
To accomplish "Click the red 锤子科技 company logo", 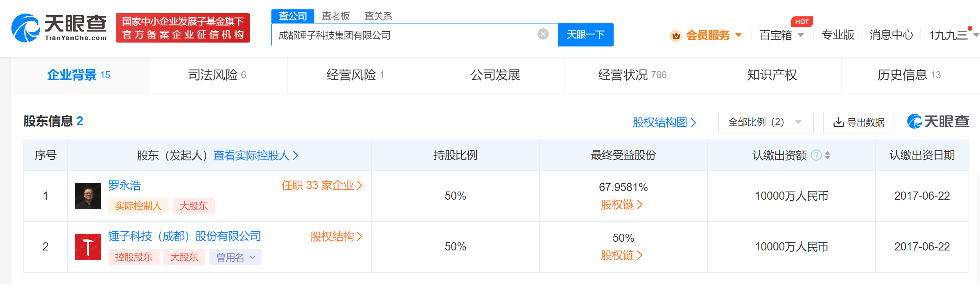I will [x=88, y=247].
